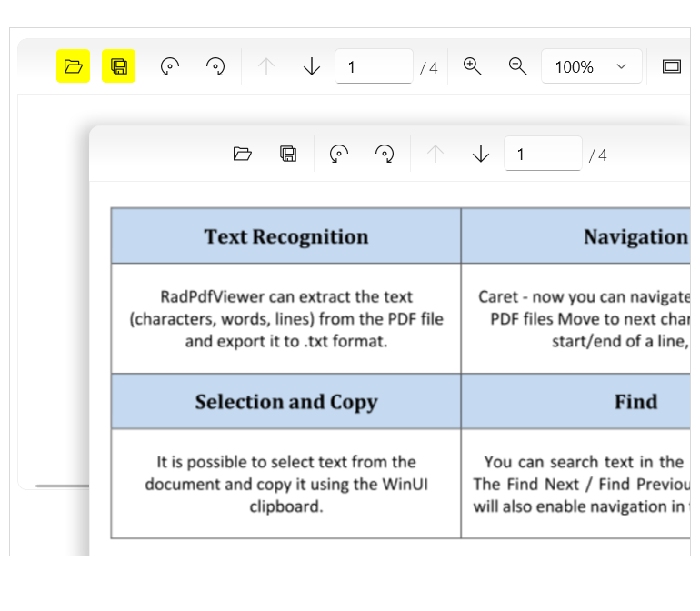Click the "Selection and Copy" header cell
This screenshot has width=700, height=611.
click(286, 402)
